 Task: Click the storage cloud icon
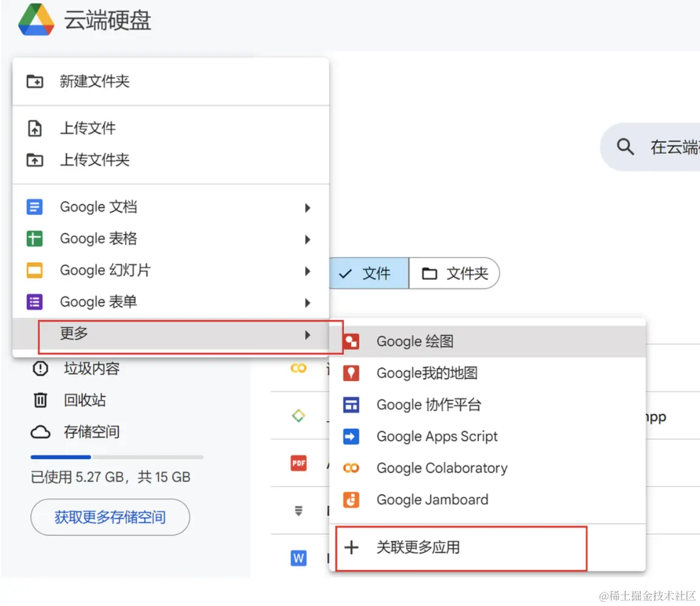click(41, 432)
